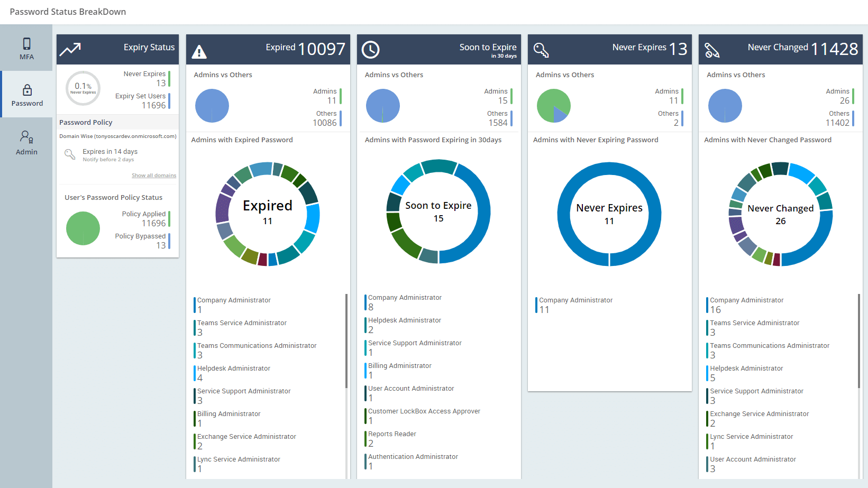
Task: Select the 0.1% Never Expires gauge
Action: tap(83, 88)
